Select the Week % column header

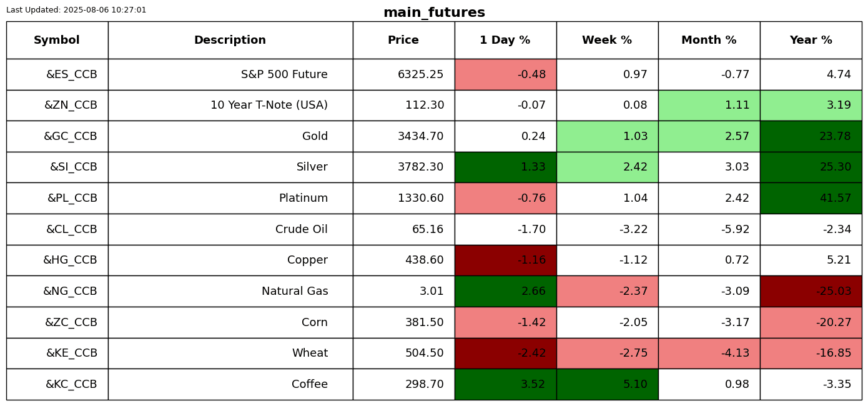[607, 41]
